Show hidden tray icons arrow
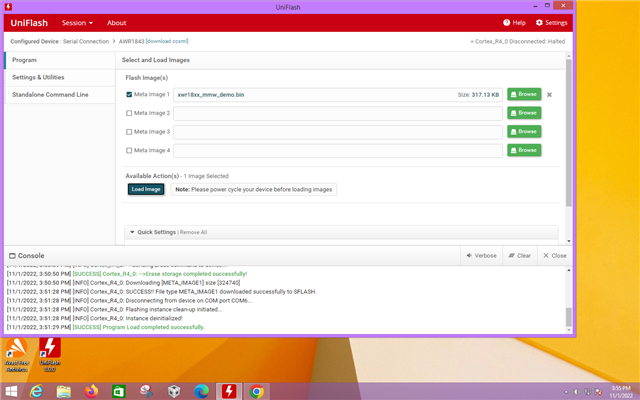 pyautogui.click(x=566, y=392)
